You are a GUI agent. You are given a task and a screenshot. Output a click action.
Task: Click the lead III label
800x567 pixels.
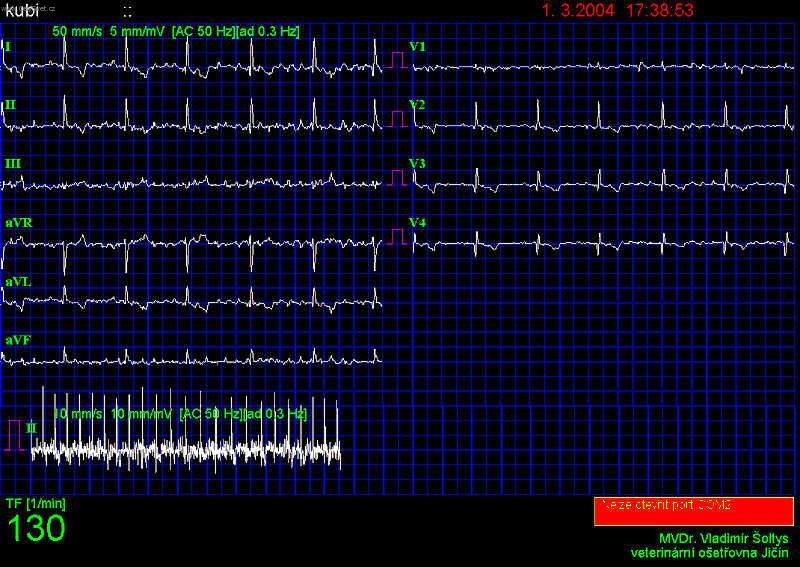12,163
